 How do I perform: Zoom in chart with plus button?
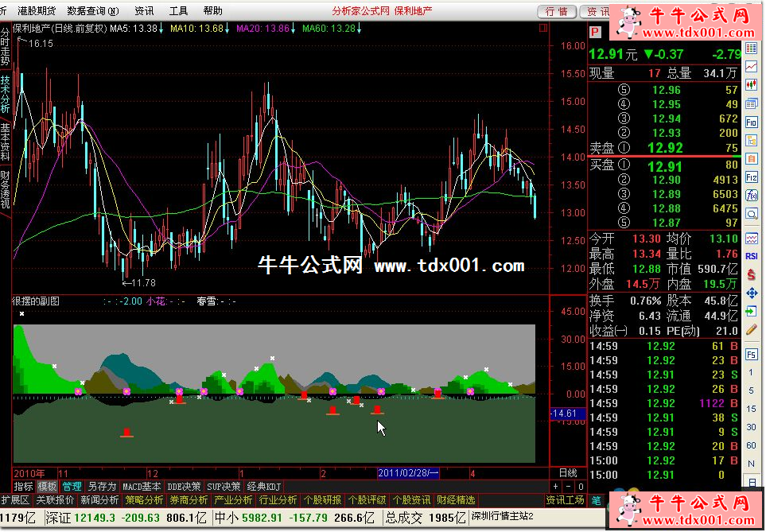(x=555, y=487)
